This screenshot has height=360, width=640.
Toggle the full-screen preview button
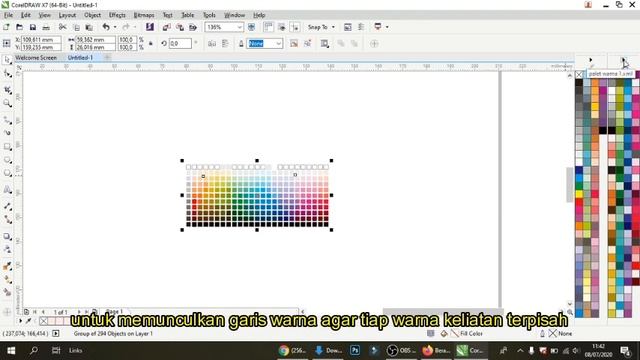251,27
